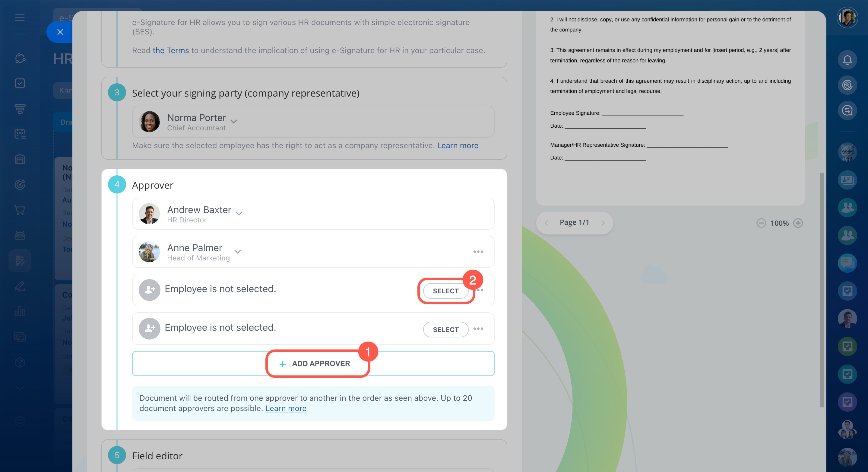
Task: Open the blue chat bubble icon in right panel
Action: 847,263
